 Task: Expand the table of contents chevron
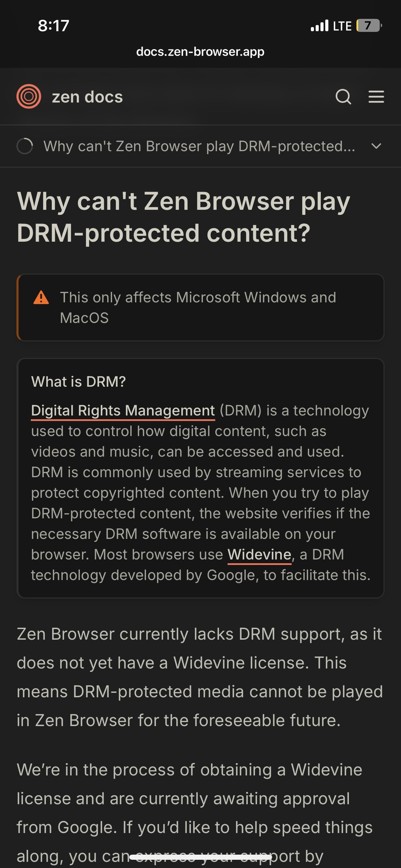coord(376,146)
